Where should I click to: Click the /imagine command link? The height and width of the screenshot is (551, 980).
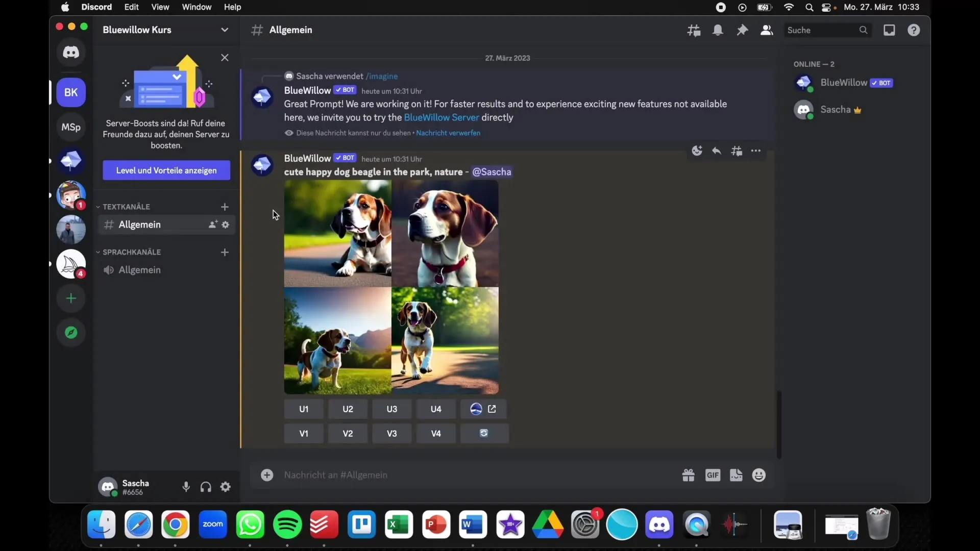pyautogui.click(x=382, y=76)
